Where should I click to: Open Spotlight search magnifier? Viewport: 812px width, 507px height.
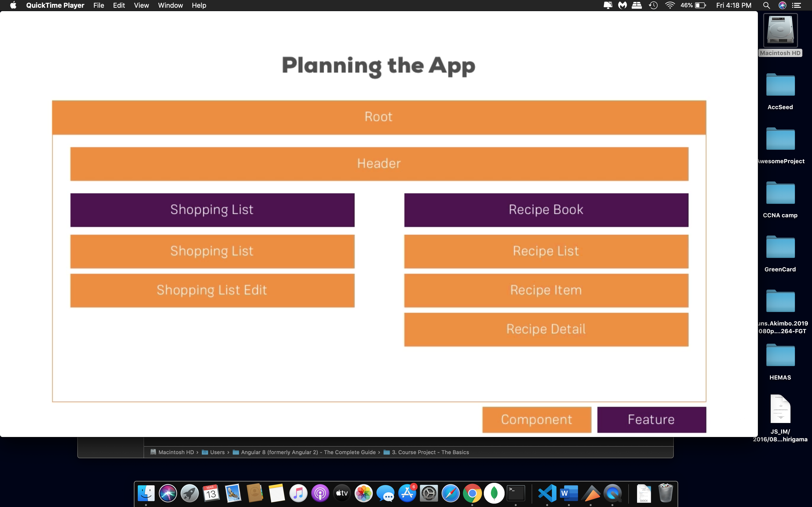(766, 5)
